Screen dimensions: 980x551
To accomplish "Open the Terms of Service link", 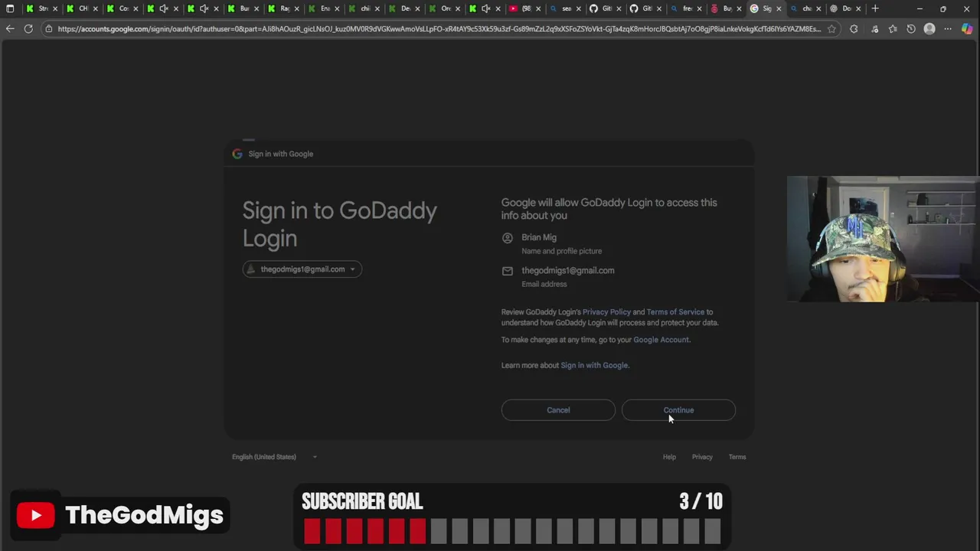I will coord(675,312).
